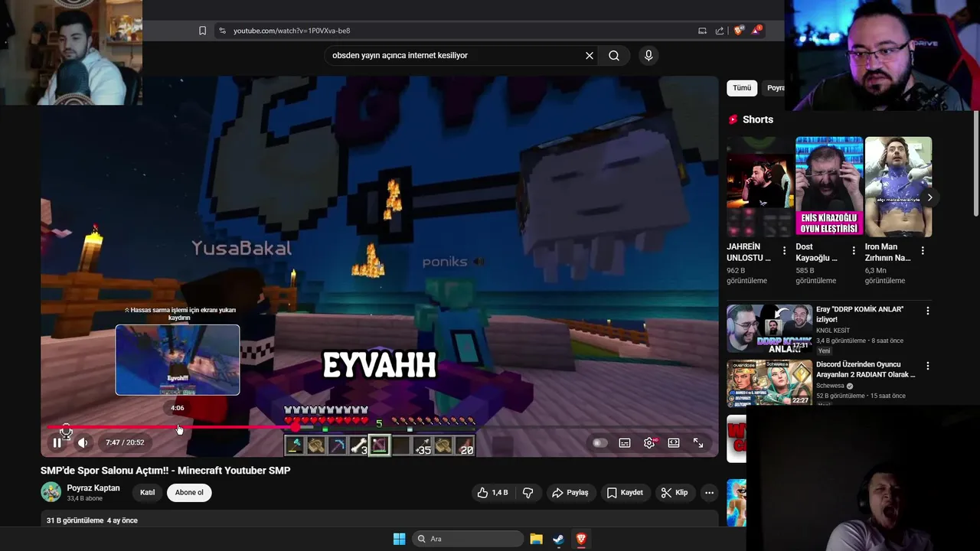Open the Enis Kirazoğlu Oyun Eleştirisi short
The height and width of the screenshot is (551, 980).
pos(829,187)
